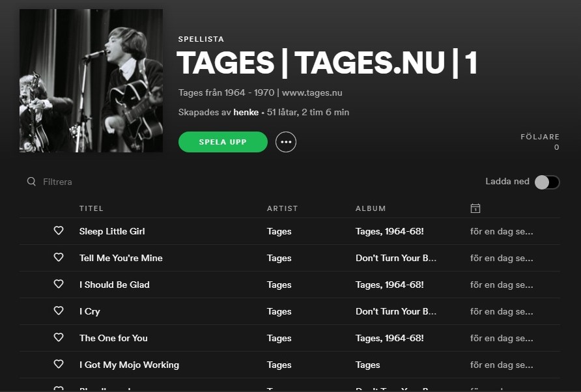Screen dimensions: 581x392
Task: Like the song Sleep Little Girl
Action: (x=59, y=231)
